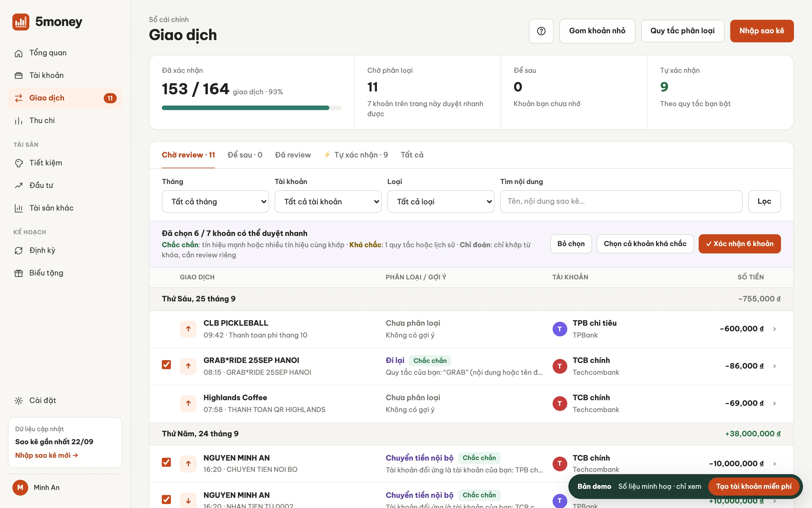Switch to Tự xác nhận · 9 tab
Image resolution: width=812 pixels, height=508 pixels.
coord(356,155)
